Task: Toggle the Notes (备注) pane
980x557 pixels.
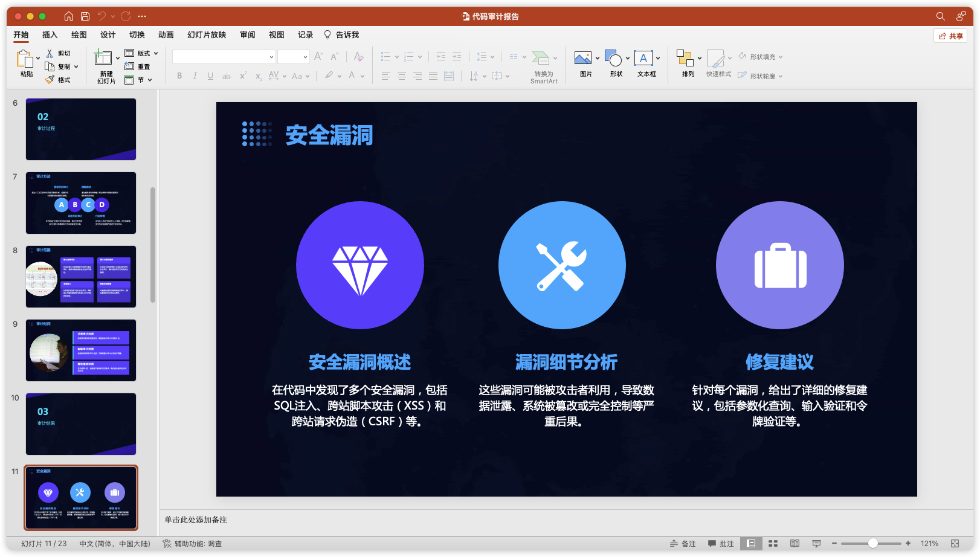Action: [683, 544]
